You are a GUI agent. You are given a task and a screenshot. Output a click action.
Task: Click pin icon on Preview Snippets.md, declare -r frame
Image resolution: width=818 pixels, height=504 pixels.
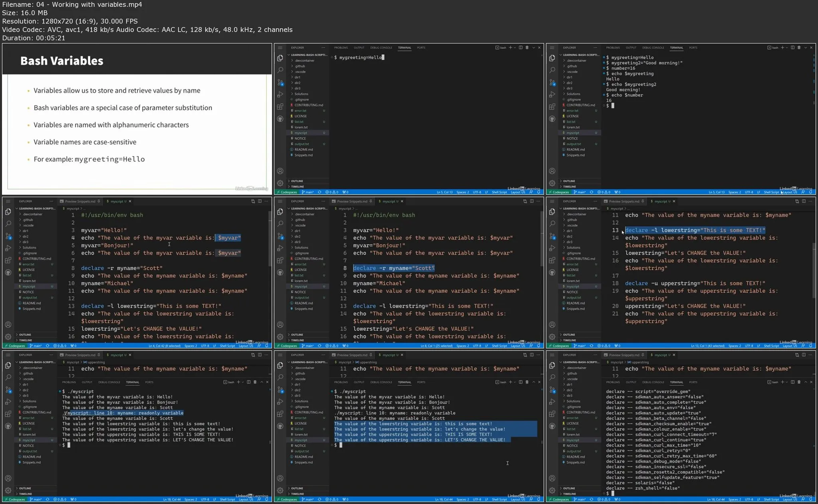click(x=371, y=201)
